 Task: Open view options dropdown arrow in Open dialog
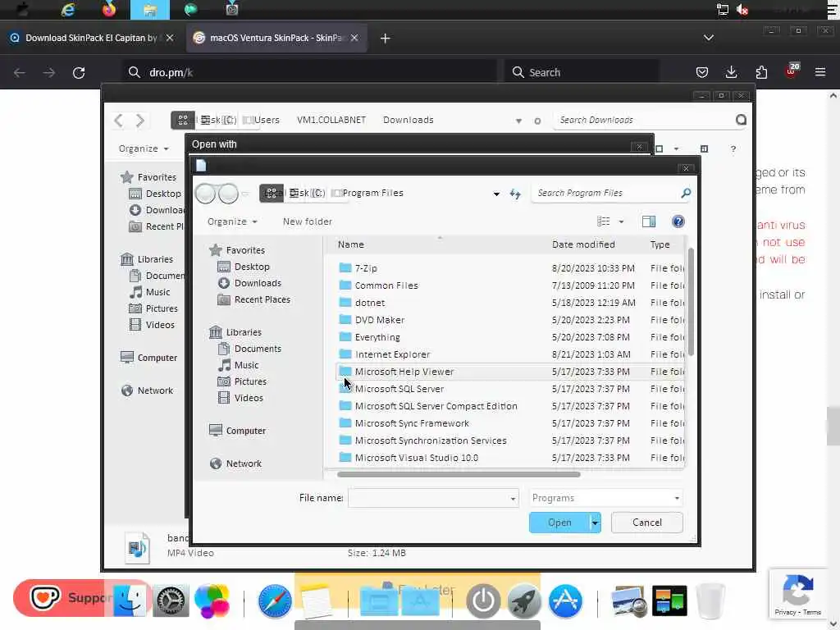pyautogui.click(x=622, y=221)
